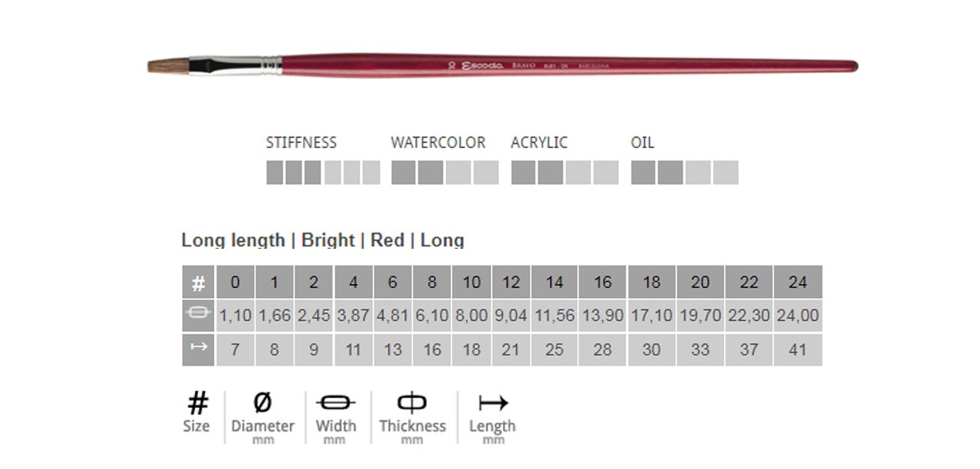Image resolution: width=980 pixels, height=469 pixels.
Task: Select size 12 column header
Action: coord(511,282)
